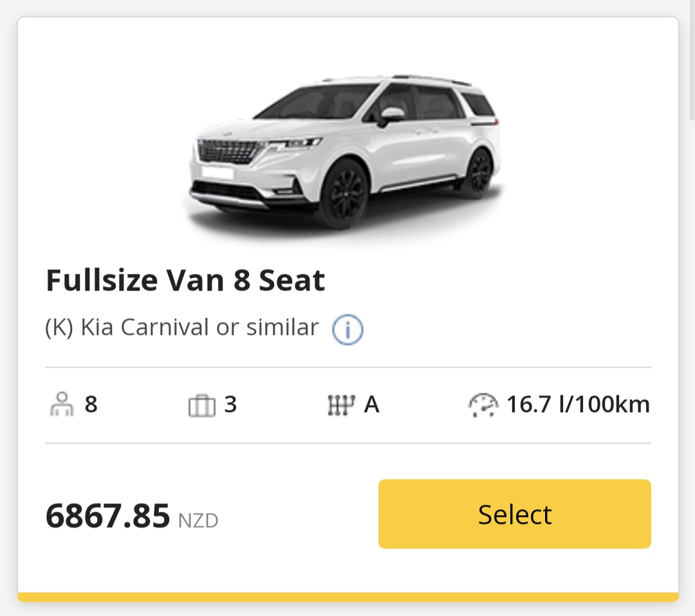Click the Fullsize Van 8 Seat heading
695x616 pixels.
(185, 280)
